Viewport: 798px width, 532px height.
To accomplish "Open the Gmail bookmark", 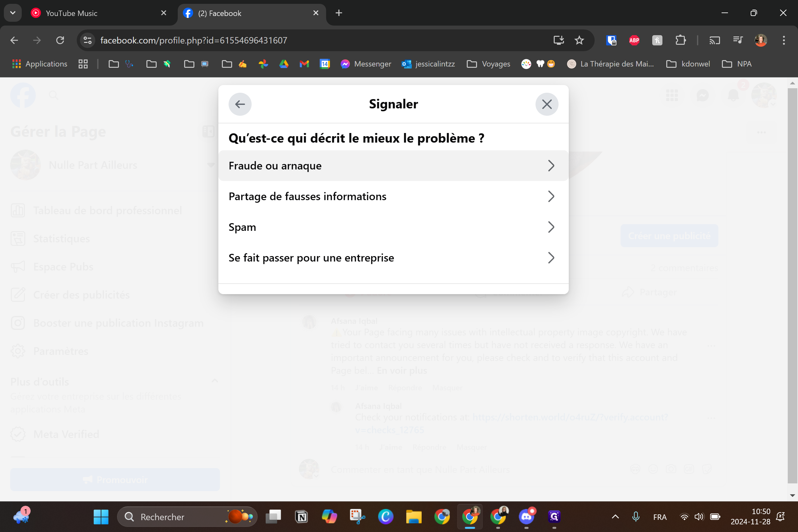I will pos(304,64).
